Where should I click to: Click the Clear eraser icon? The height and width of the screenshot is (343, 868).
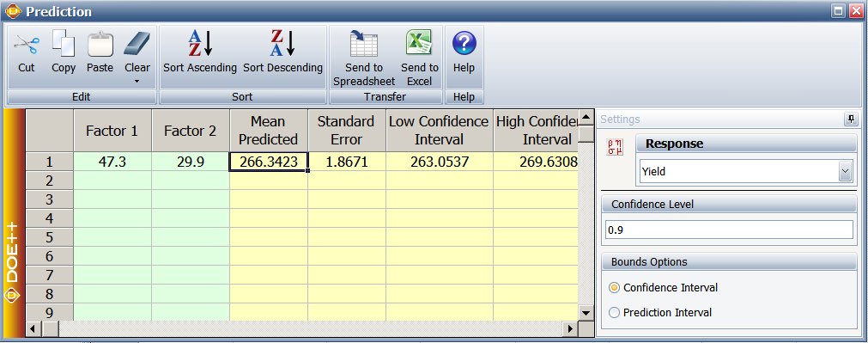point(137,44)
